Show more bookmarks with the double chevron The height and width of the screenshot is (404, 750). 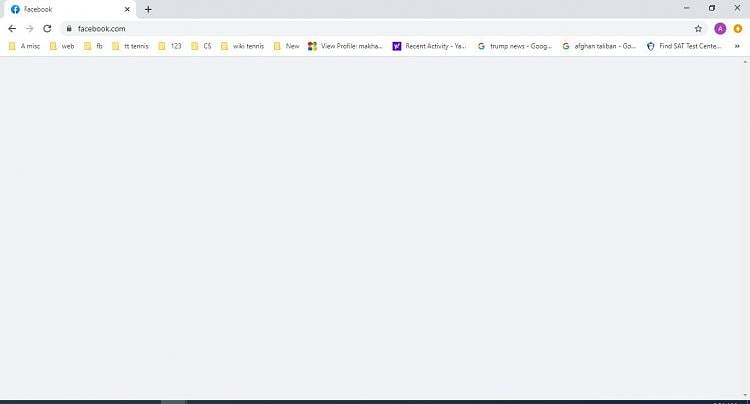737,46
